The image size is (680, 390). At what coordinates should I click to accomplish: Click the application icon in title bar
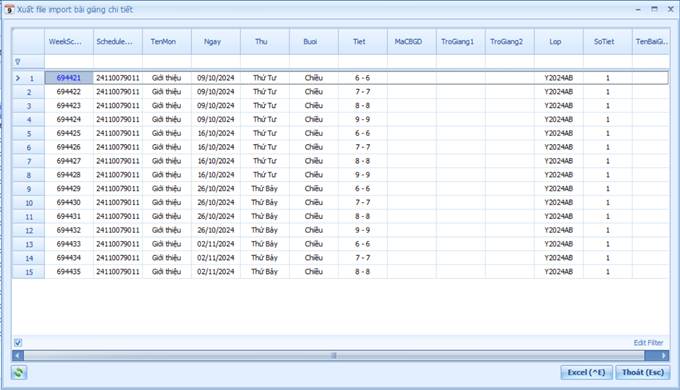9,9
